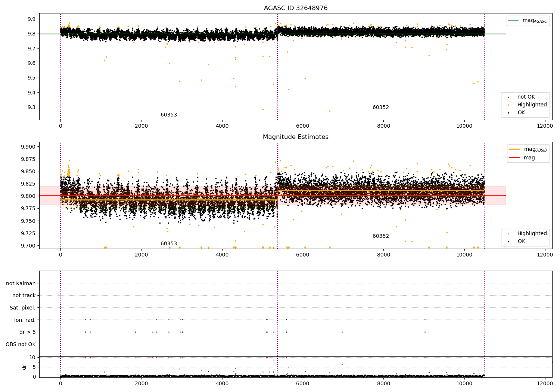560x392 pixels.
Task: Click the "60352" annotation in top plot
Action: click(x=381, y=108)
